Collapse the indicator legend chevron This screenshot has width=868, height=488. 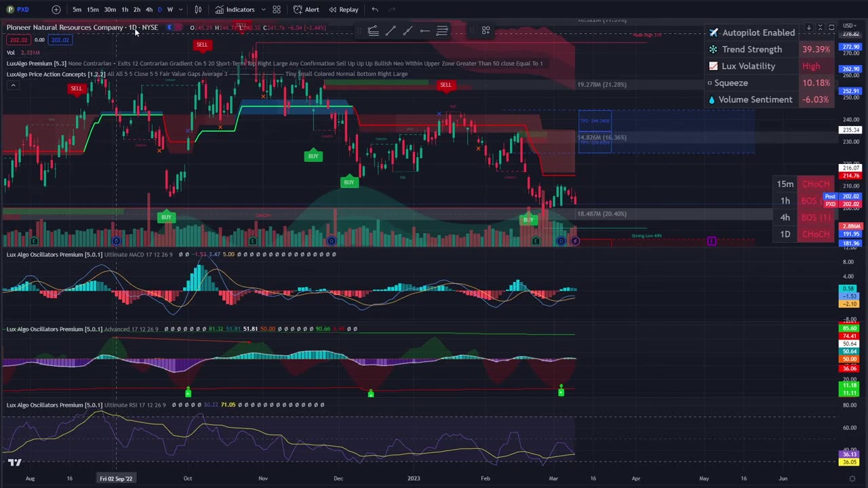13,85
